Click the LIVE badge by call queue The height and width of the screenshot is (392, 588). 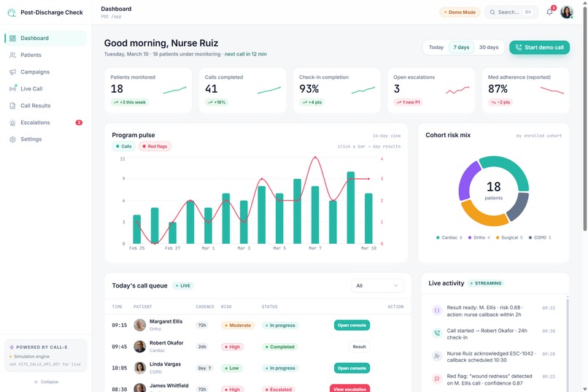183,286
